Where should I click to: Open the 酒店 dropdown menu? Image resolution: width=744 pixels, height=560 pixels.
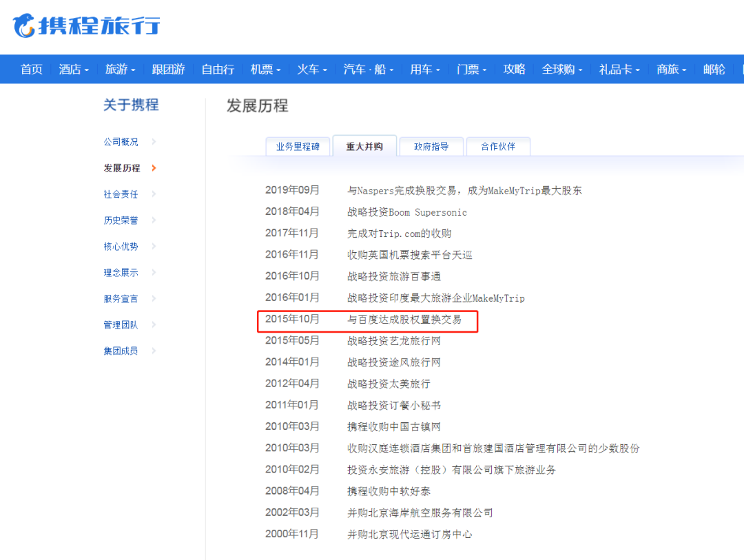tap(74, 70)
